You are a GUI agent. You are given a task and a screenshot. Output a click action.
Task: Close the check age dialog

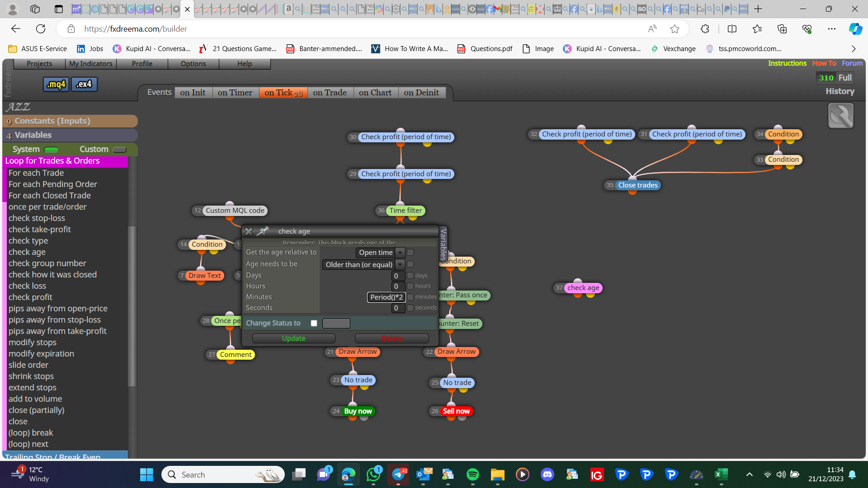[249, 231]
